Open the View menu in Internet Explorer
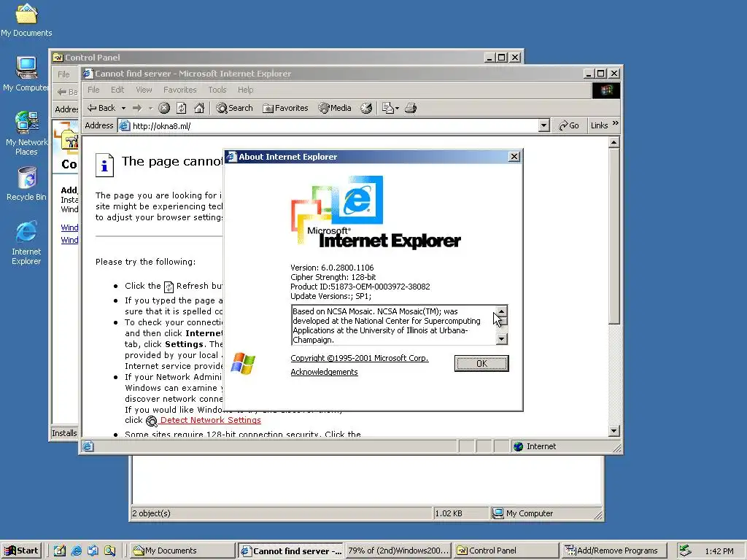This screenshot has width=747, height=560. [144, 90]
